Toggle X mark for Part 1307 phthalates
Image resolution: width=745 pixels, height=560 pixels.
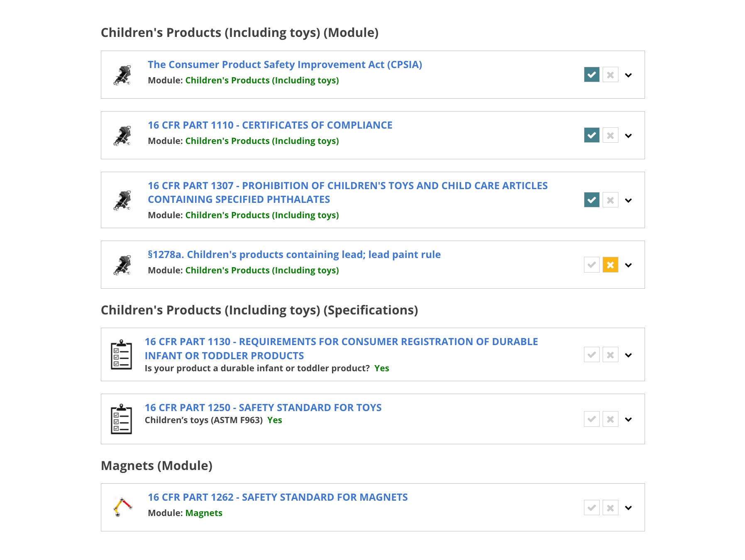tap(610, 200)
